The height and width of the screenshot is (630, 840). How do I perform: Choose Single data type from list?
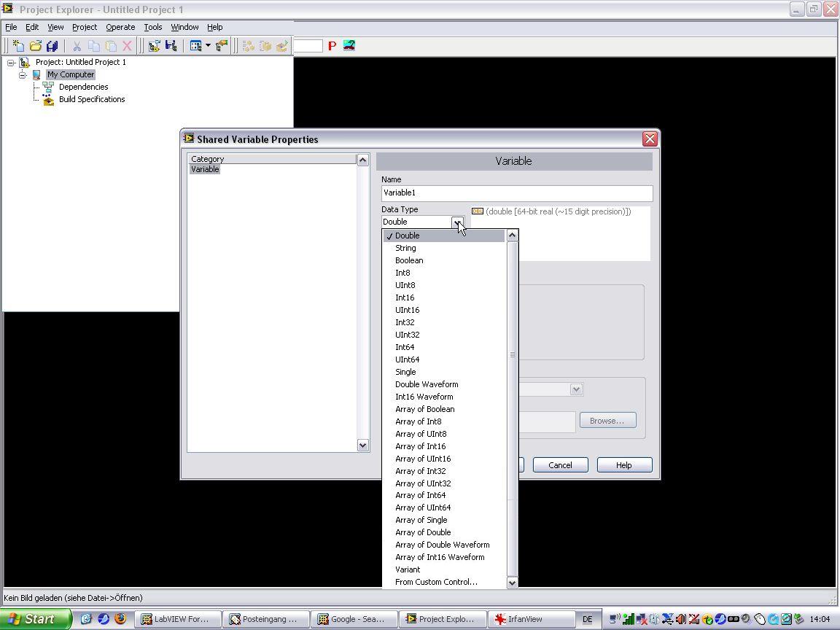pos(443,372)
